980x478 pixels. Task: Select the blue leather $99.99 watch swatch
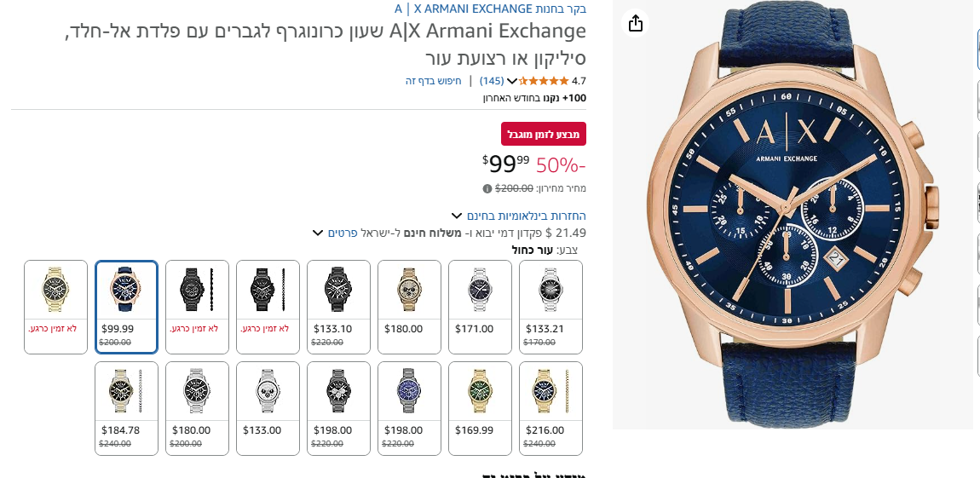click(x=126, y=307)
